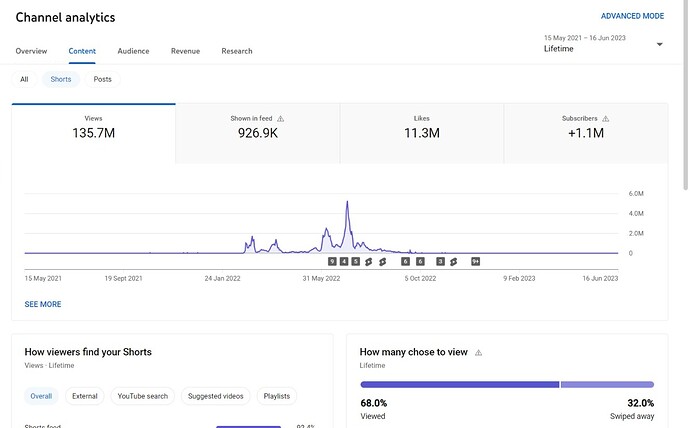Click the SEE MORE link under the chart
Image resolution: width=690 pixels, height=428 pixels.
click(x=43, y=304)
